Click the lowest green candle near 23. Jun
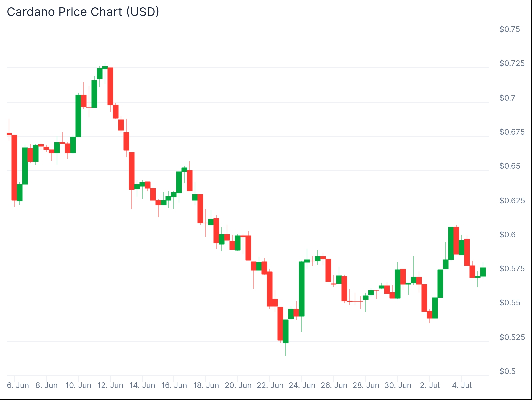Viewport: 532px width, 400px height. coord(286,331)
